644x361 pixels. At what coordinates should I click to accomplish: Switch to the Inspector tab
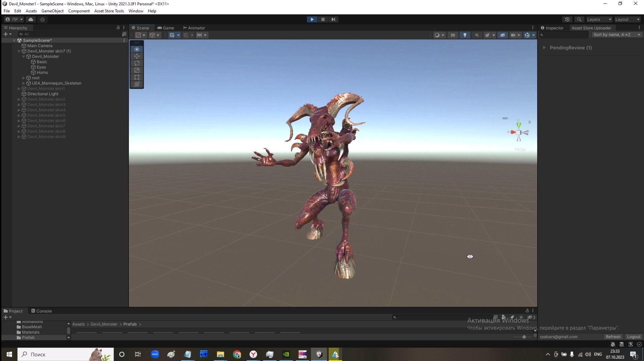point(552,28)
